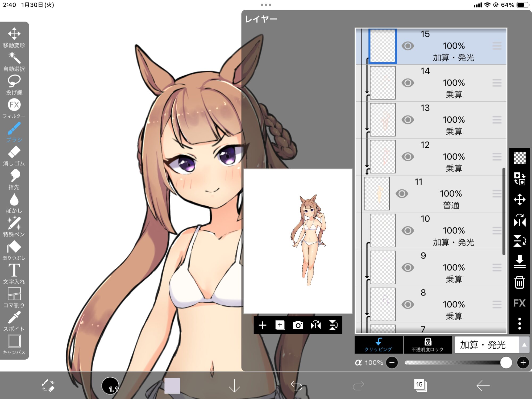Click the opacity plus stepper button
The image size is (532, 399).
[523, 363]
